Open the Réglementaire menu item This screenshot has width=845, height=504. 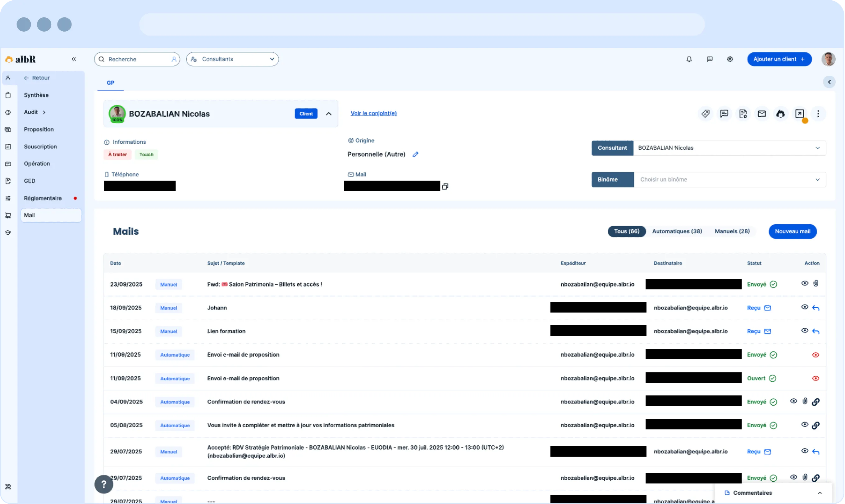(43, 198)
